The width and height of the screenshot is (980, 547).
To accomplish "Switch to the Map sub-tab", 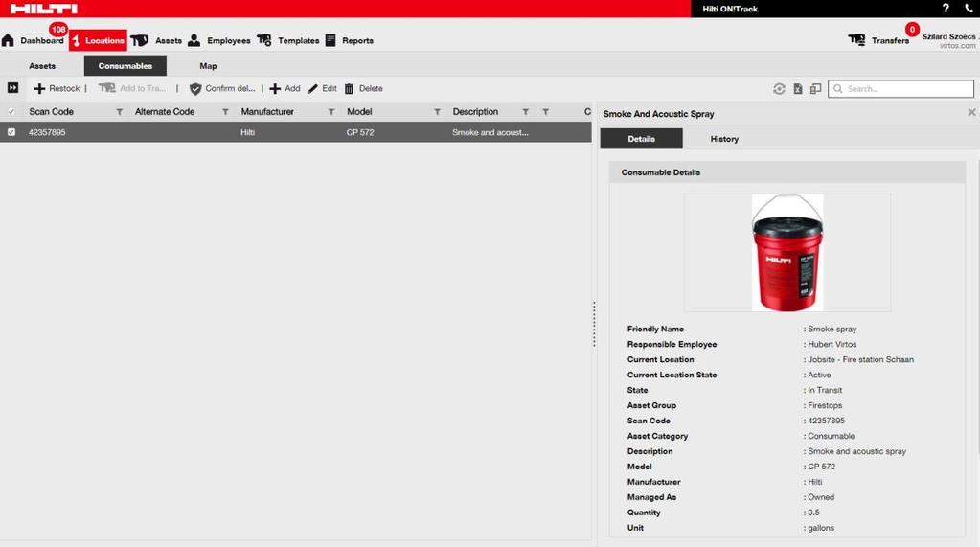I will click(208, 66).
